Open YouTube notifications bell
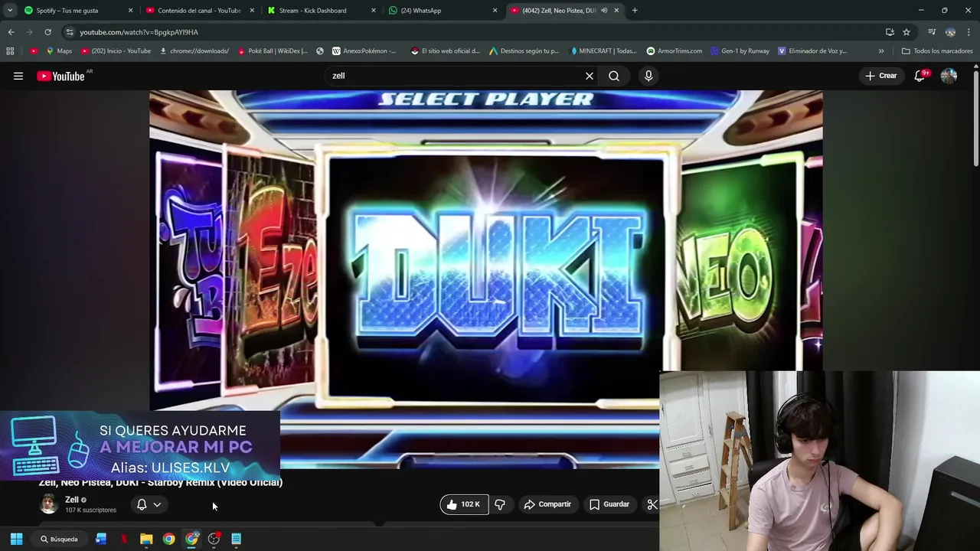 (x=920, y=76)
